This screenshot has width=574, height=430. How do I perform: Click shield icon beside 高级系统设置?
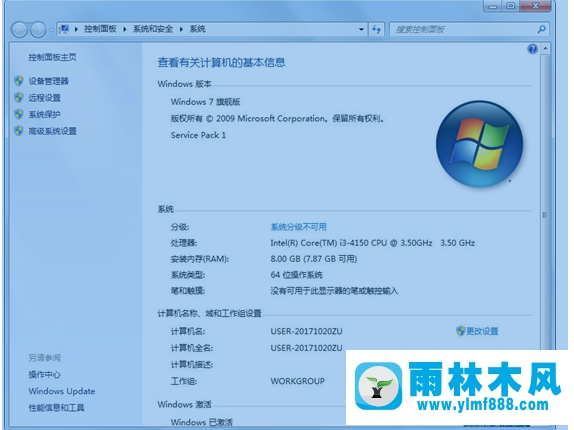pyautogui.click(x=19, y=131)
